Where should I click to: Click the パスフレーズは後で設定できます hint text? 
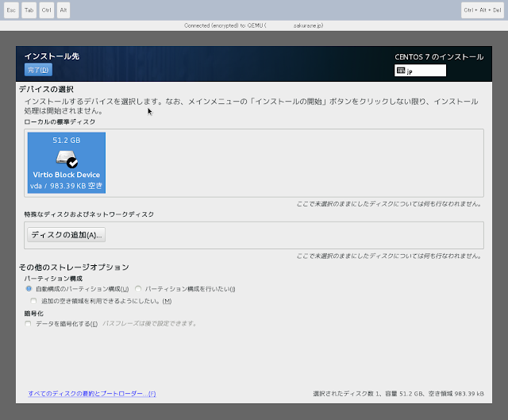point(149,323)
